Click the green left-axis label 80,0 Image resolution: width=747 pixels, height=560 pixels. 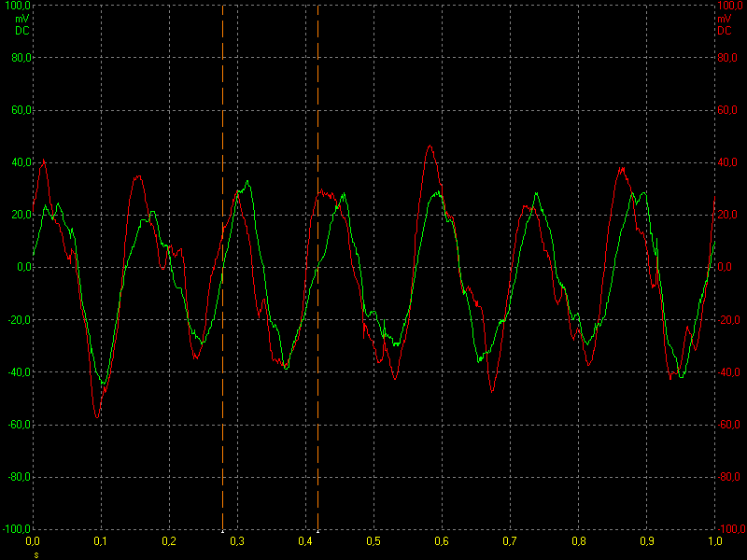(x=21, y=58)
